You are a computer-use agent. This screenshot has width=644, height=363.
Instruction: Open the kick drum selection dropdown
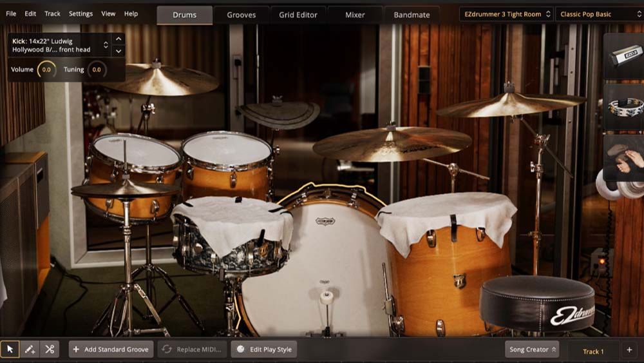coord(60,45)
